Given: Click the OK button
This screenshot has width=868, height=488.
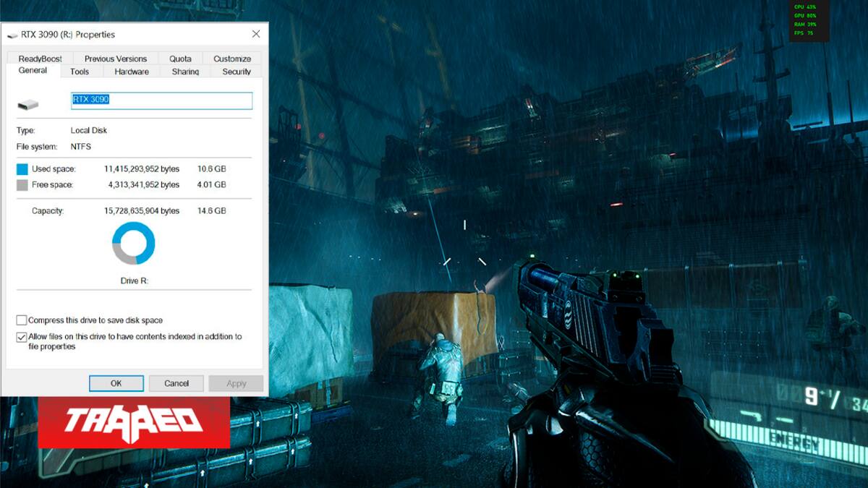Looking at the screenshot, I should 116,383.
